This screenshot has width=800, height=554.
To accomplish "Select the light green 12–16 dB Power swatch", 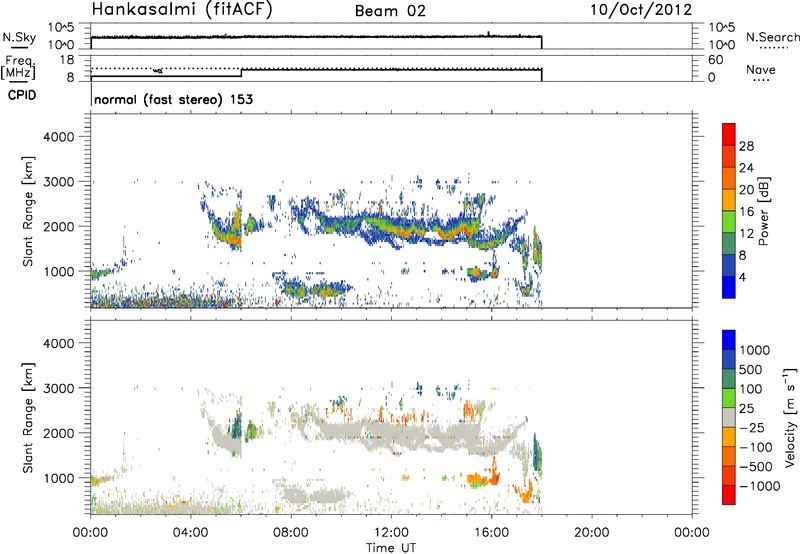I will tap(729, 222).
